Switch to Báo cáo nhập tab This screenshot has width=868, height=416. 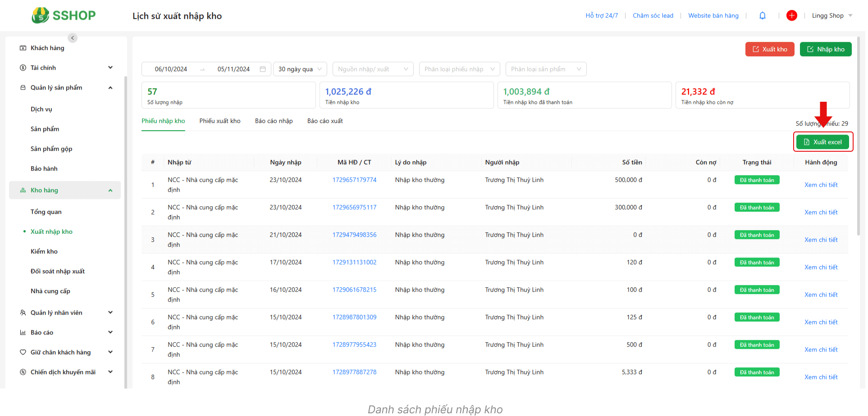274,121
